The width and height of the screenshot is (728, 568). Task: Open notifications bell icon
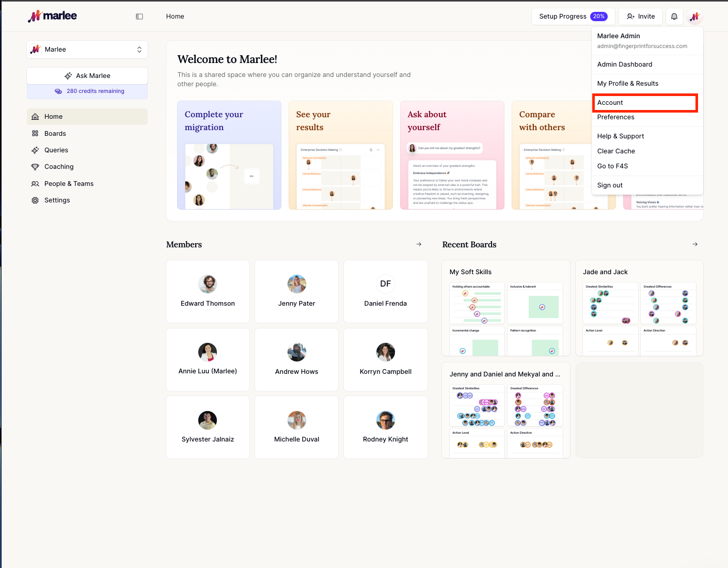[x=674, y=17]
